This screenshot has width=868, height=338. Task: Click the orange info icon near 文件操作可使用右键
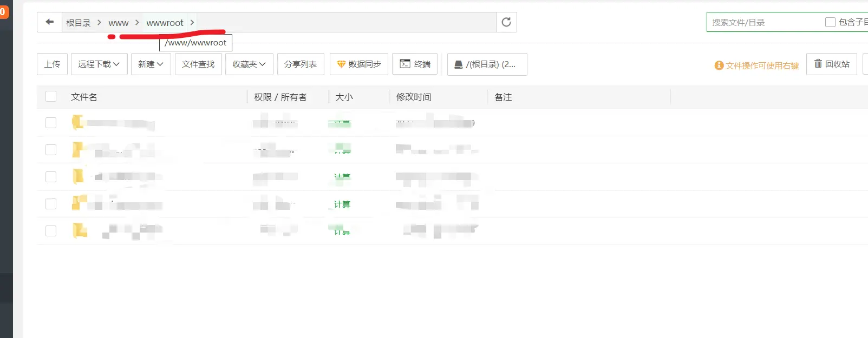[x=719, y=65]
